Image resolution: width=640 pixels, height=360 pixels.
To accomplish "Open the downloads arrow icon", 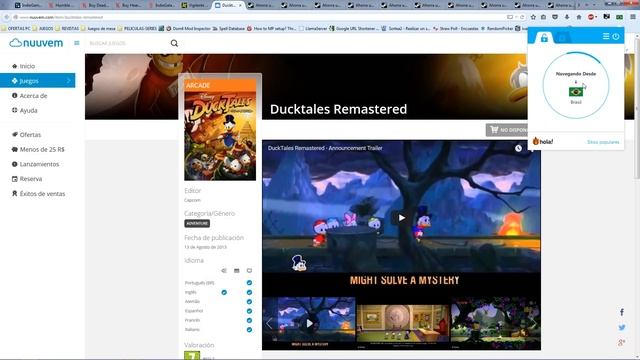I will pyautogui.click(x=567, y=17).
